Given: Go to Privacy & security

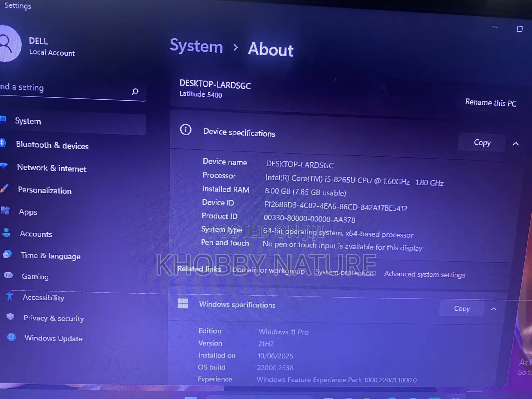Looking at the screenshot, I should tap(54, 318).
